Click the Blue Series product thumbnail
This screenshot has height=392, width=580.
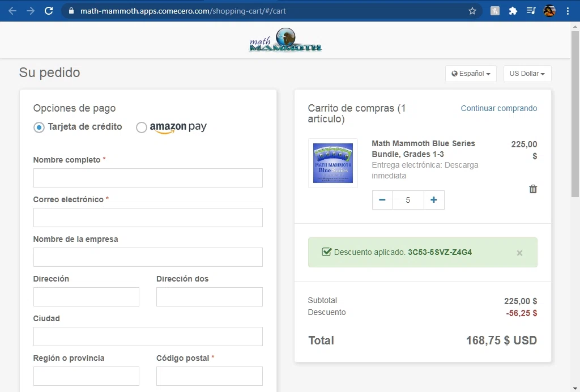tap(333, 163)
